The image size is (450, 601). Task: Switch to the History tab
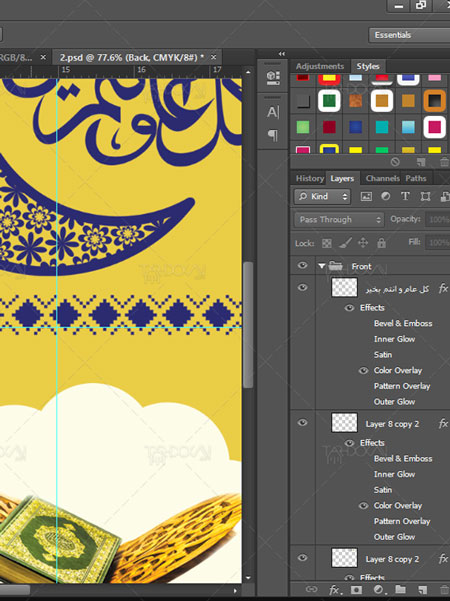(x=309, y=178)
